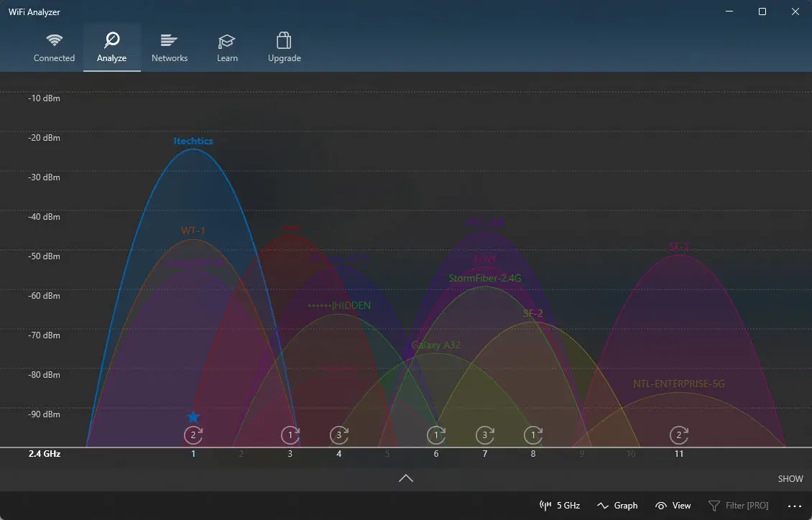The image size is (812, 520).
Task: Expand the bottom panel with the up chevron
Action: 406,478
